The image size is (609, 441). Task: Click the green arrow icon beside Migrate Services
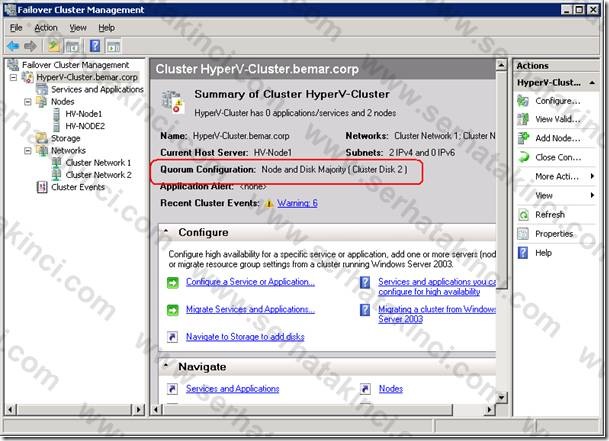(172, 310)
